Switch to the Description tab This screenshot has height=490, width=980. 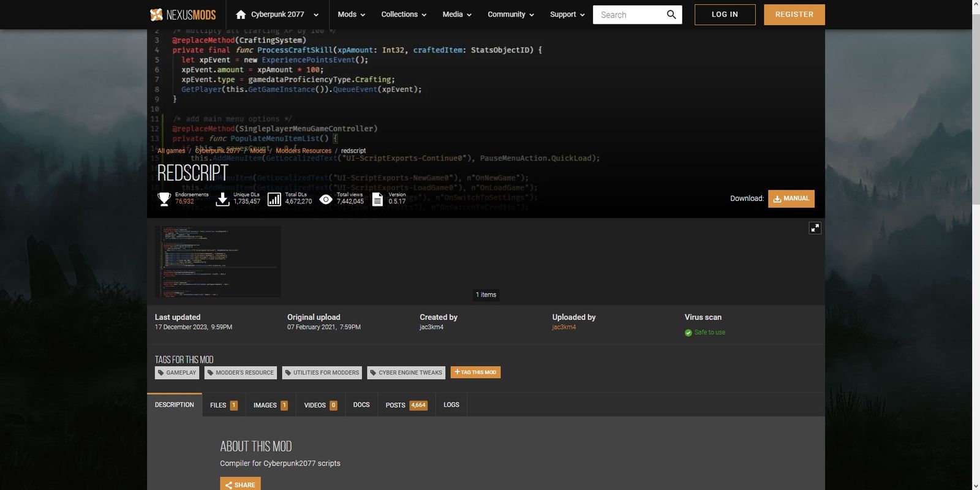(x=175, y=405)
